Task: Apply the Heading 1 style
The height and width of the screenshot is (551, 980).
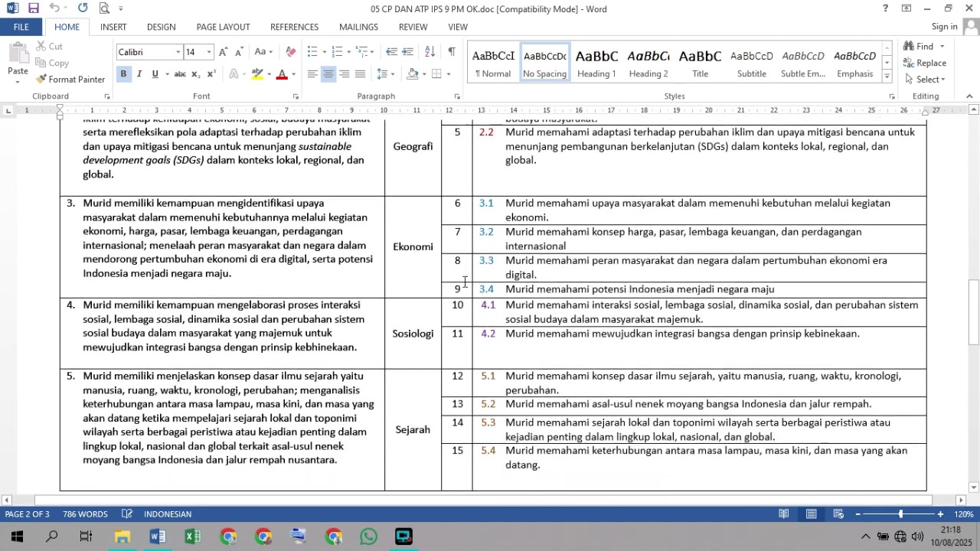Action: point(596,63)
